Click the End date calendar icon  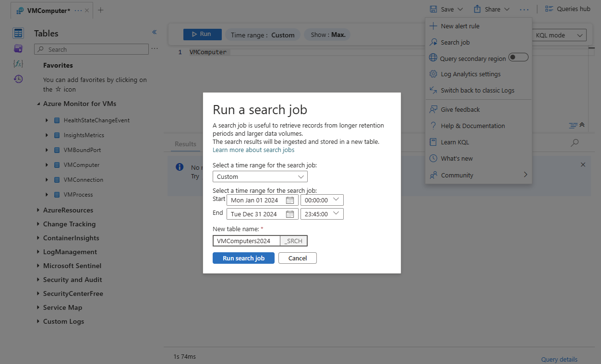click(290, 214)
